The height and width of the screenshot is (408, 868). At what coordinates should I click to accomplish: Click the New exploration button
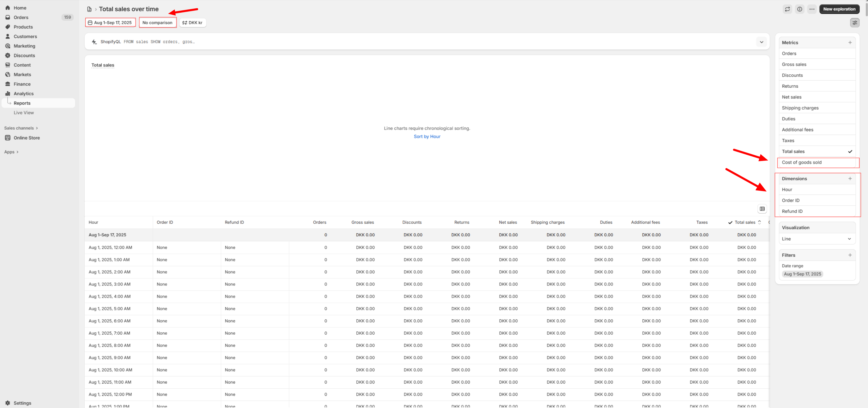tap(839, 9)
